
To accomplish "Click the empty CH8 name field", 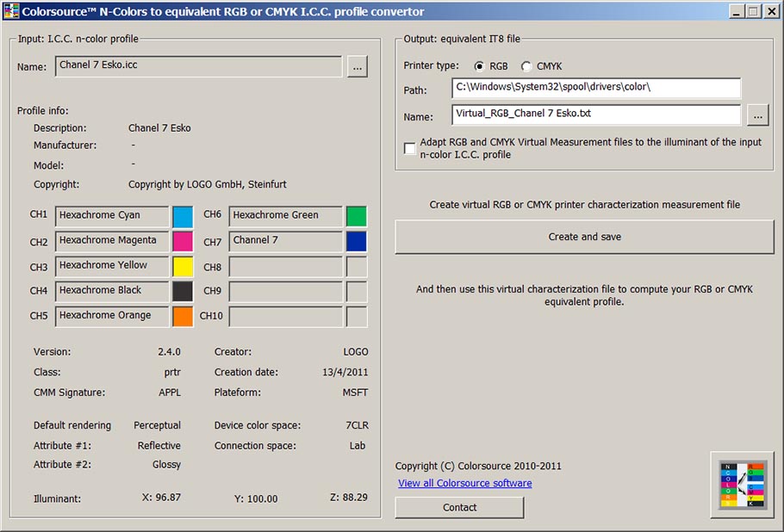I will click(285, 267).
